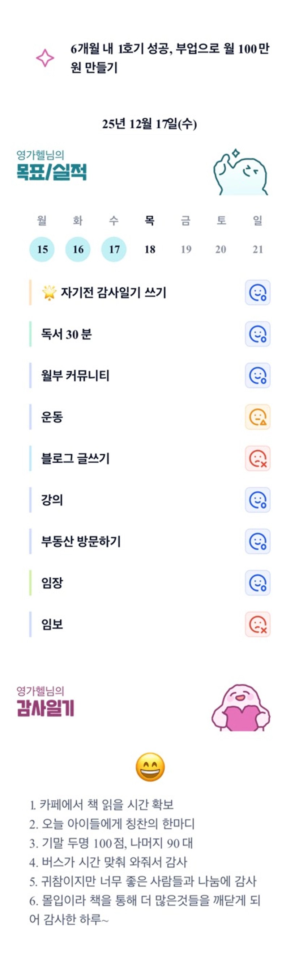Click the blue smiley for 월부 커뮤니티
The width and height of the screenshot is (299, 980).
point(257,375)
